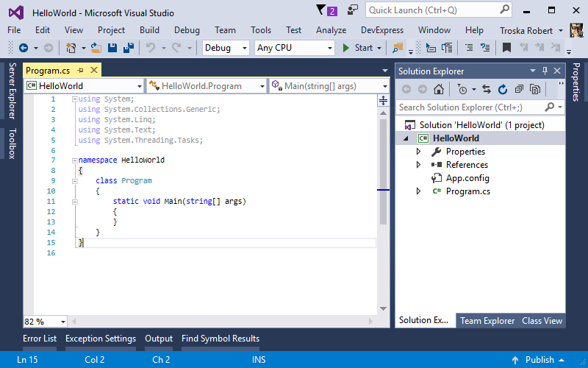Open the Toolbox side panel
Image resolution: width=588 pixels, height=368 pixels.
(12, 144)
